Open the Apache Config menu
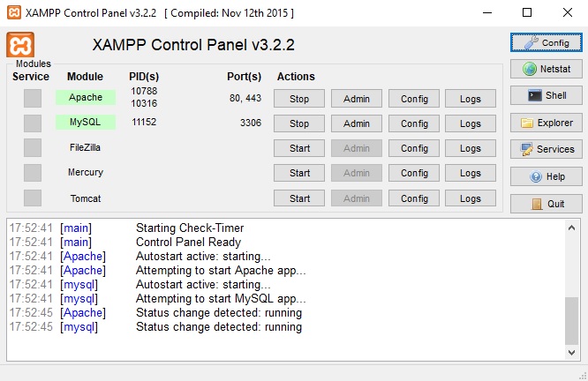Viewport: 588px width, 381px height. 414,99
